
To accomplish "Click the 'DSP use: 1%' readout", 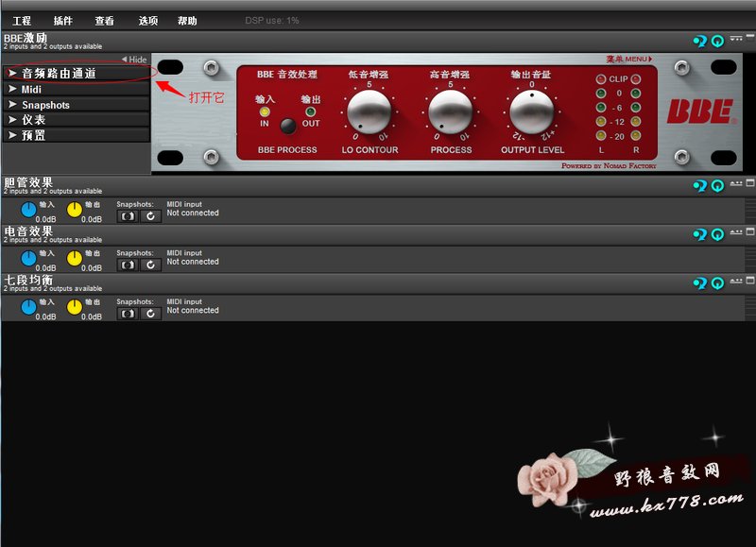I will coord(272,21).
